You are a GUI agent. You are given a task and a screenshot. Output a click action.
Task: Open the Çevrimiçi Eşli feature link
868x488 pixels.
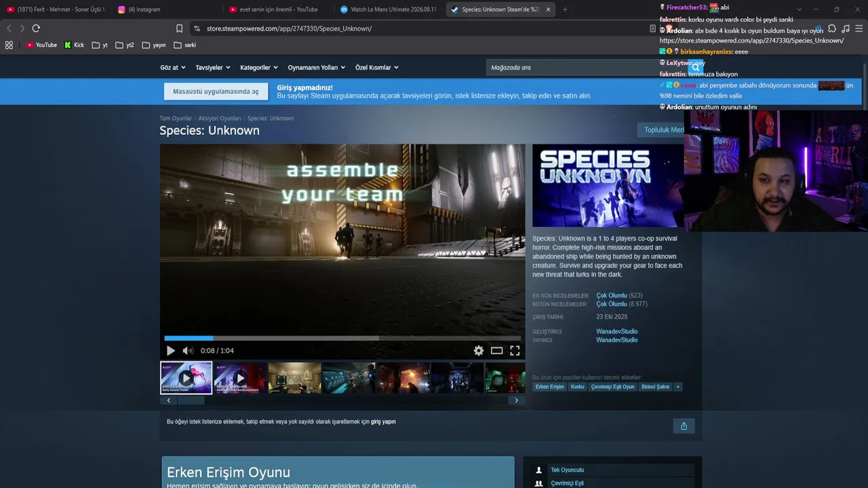coord(567,483)
